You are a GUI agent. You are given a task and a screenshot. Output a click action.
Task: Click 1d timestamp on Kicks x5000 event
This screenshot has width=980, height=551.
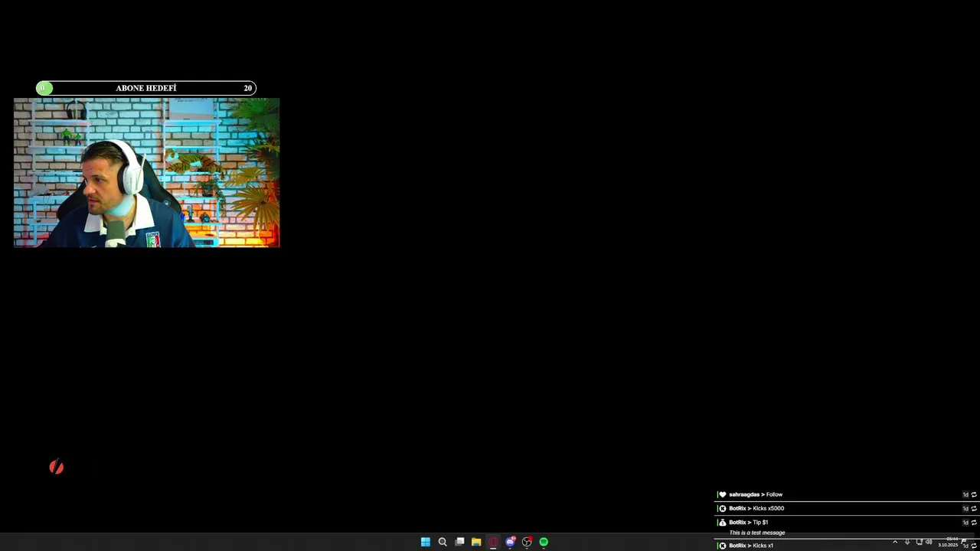[965, 509]
